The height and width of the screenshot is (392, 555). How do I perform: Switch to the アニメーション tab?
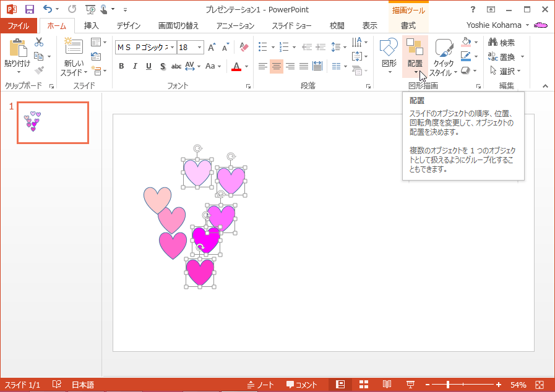coord(235,26)
